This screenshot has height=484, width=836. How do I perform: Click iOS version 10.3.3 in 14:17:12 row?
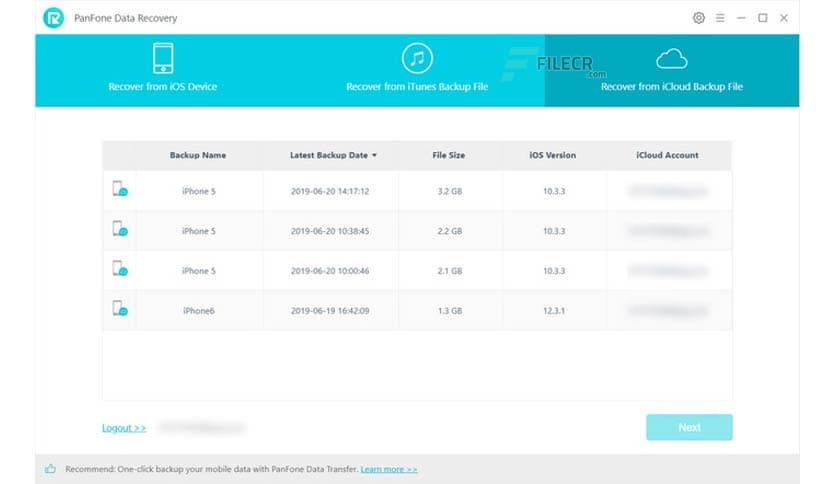[554, 191]
